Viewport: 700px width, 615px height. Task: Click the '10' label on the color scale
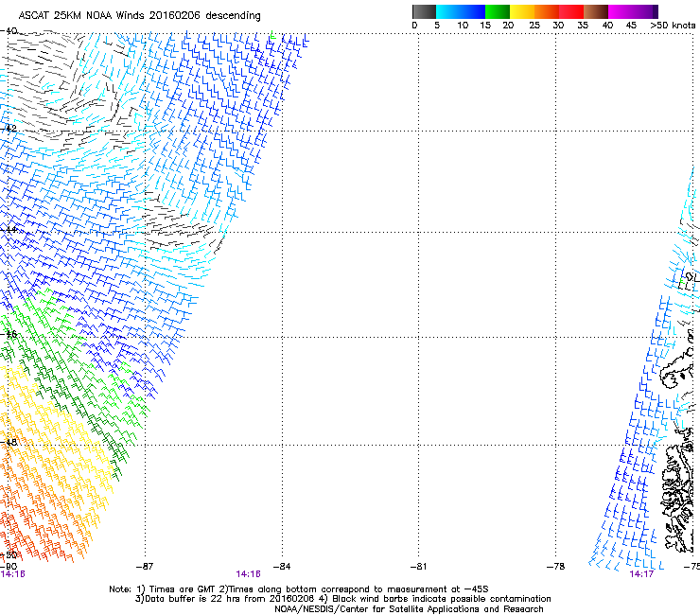(x=463, y=26)
